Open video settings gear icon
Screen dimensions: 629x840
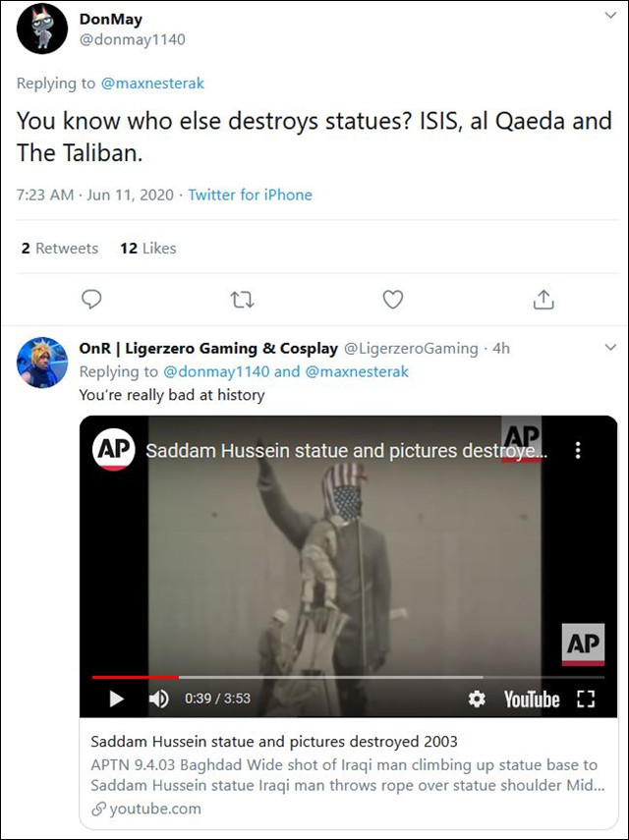point(477,699)
